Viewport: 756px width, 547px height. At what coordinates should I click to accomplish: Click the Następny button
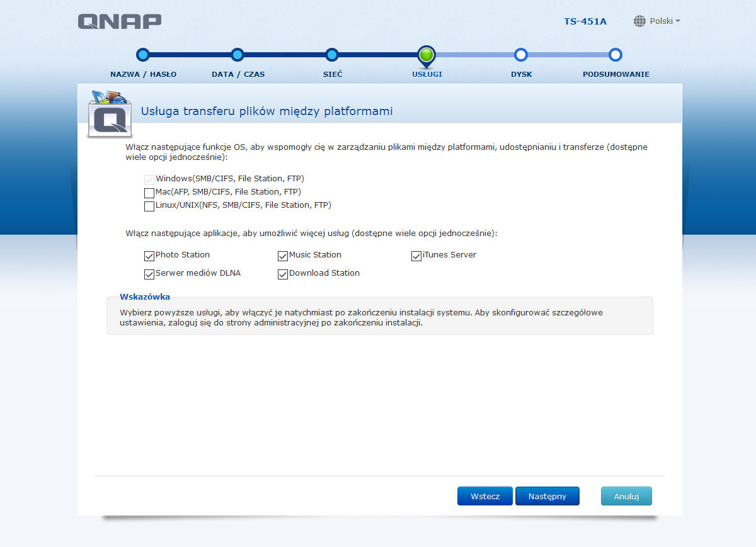[x=547, y=496]
